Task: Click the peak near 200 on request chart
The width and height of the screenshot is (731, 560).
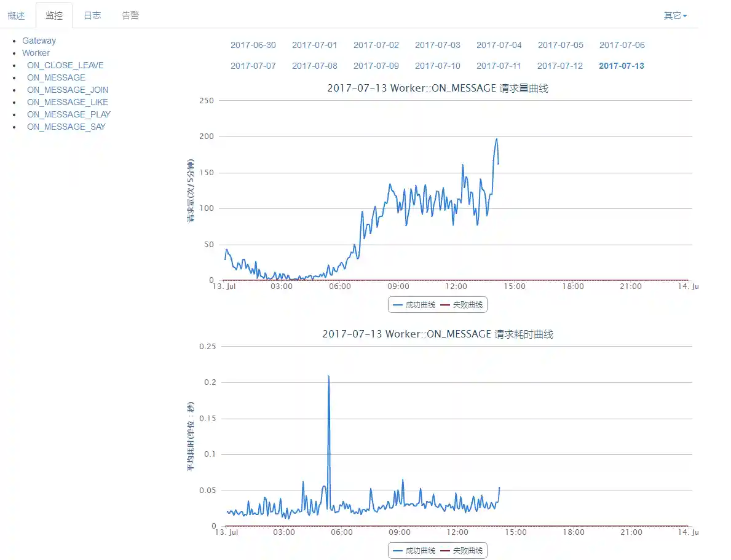Action: click(497, 139)
